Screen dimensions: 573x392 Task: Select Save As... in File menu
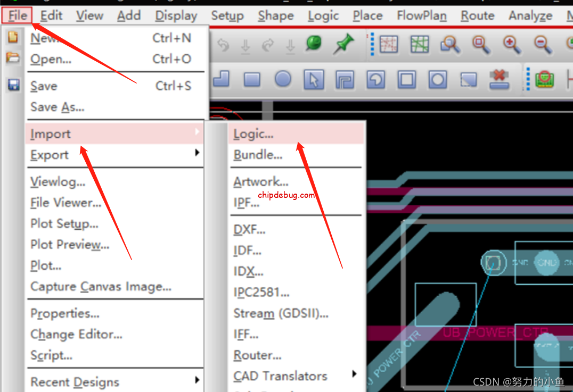coord(58,107)
